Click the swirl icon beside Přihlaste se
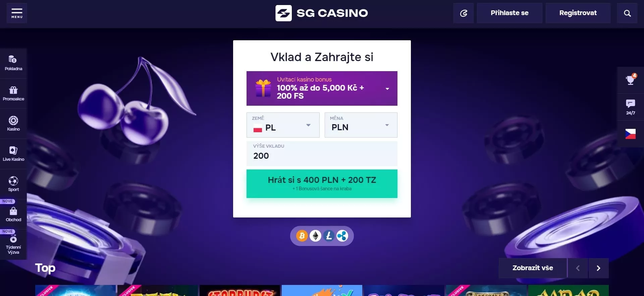The image size is (644, 296). tap(464, 13)
